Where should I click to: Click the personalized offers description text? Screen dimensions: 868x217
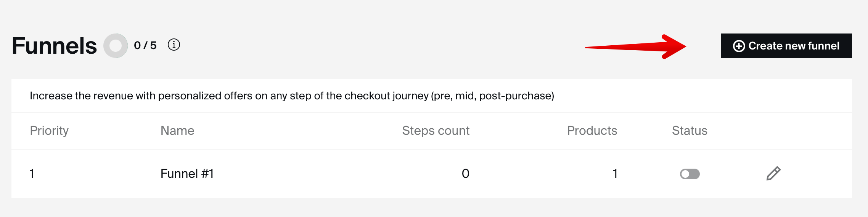pos(292,96)
